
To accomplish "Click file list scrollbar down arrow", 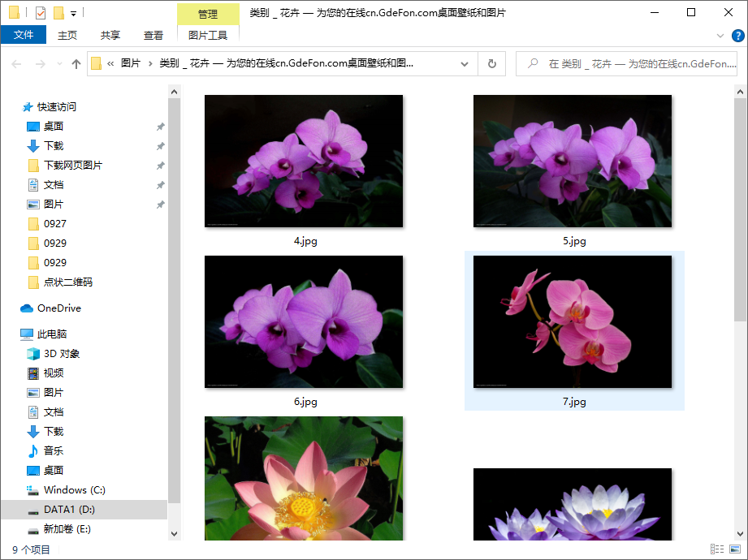I will click(740, 534).
